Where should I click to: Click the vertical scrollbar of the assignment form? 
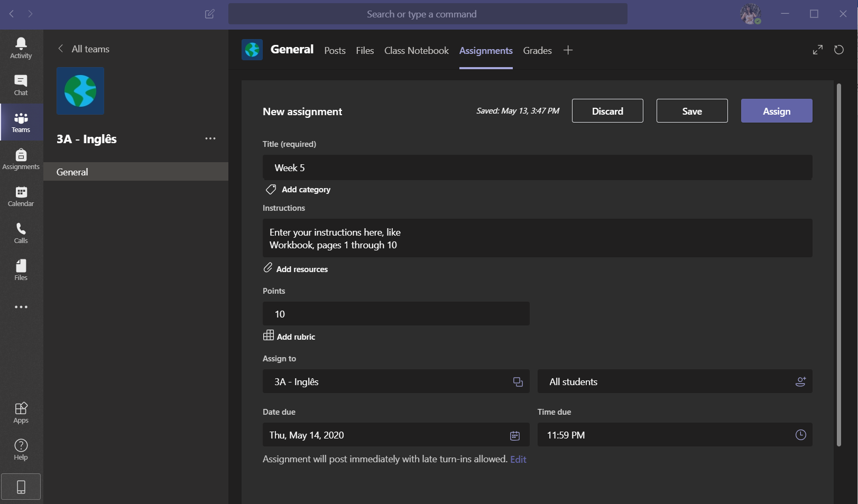[838, 264]
